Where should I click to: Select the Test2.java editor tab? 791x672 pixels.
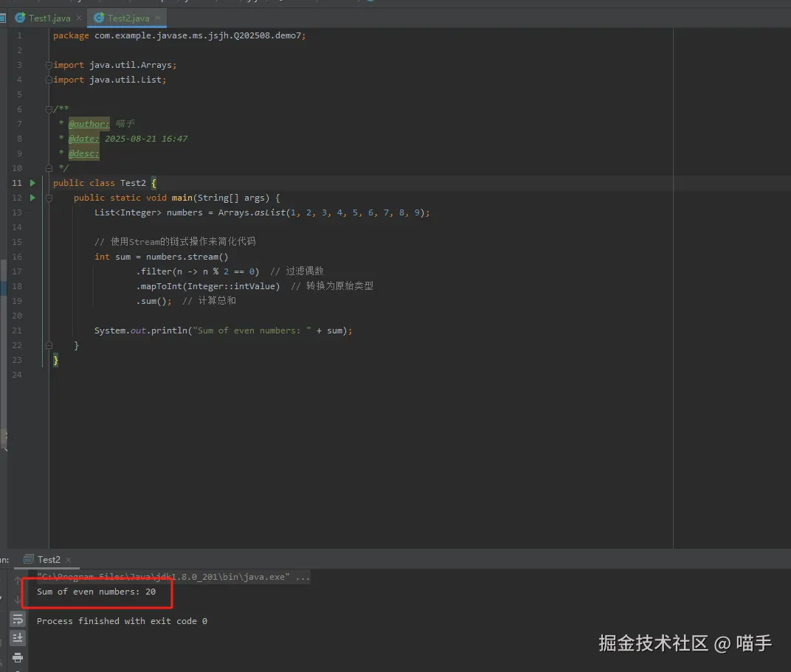[128, 18]
